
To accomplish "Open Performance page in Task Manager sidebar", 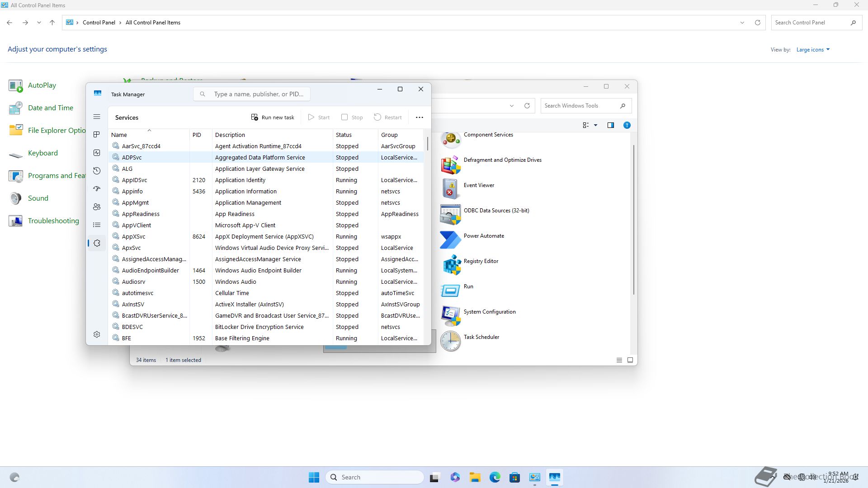I will [97, 153].
